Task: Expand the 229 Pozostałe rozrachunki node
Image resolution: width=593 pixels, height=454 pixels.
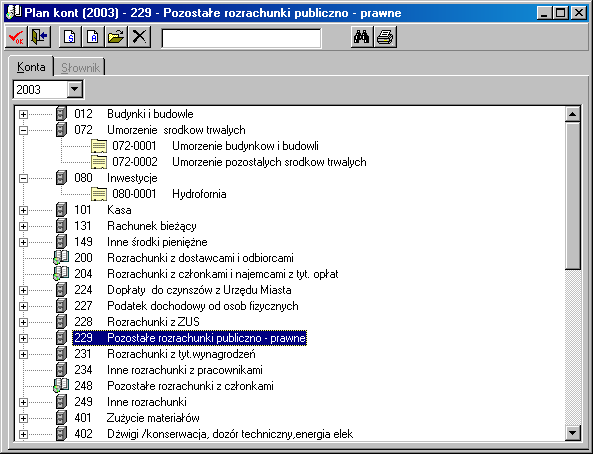Action: click(23, 338)
